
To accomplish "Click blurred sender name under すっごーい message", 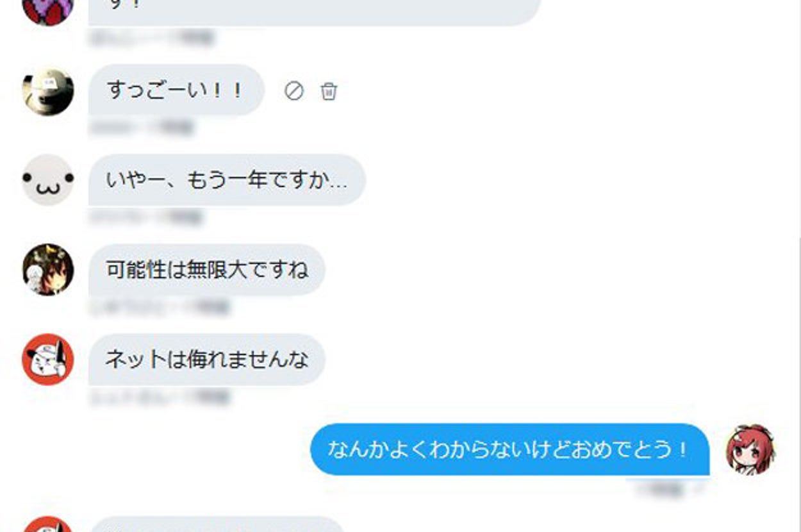I will coord(142,128).
